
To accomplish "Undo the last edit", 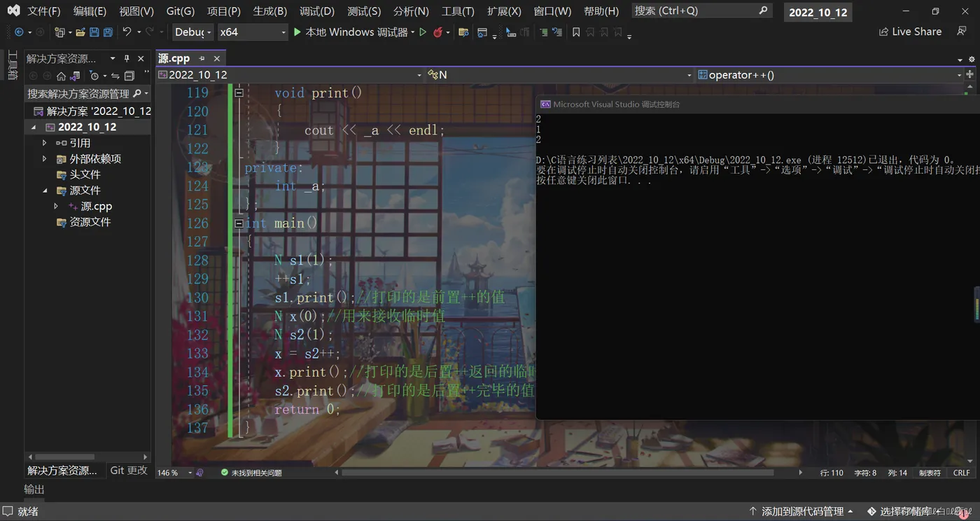I will pos(127,32).
